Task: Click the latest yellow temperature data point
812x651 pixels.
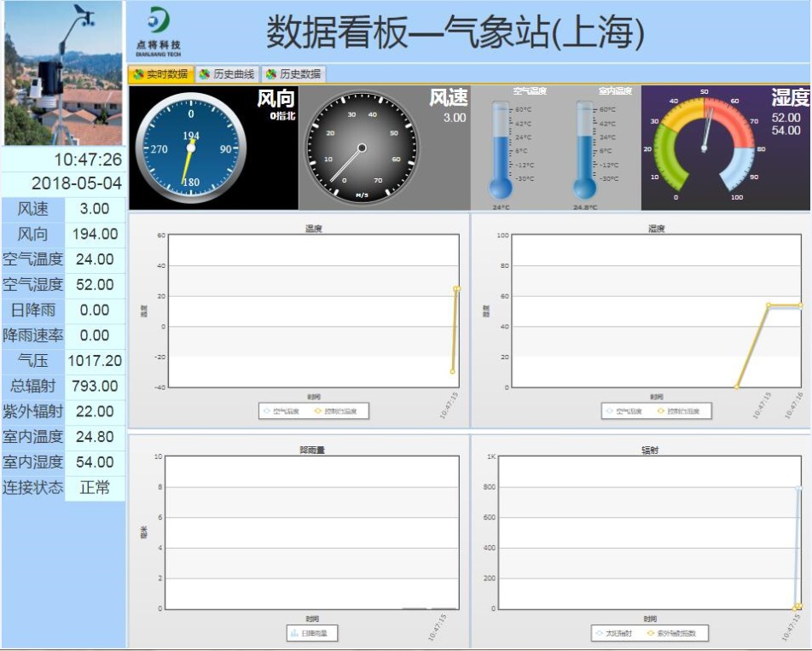Action: (457, 289)
